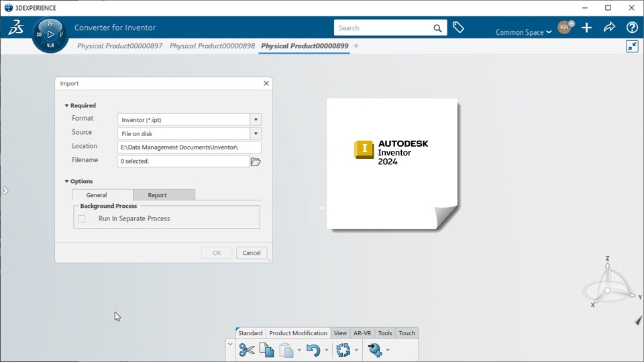Open the Help question mark icon
Screen dimensions: 644x362
click(632, 27)
